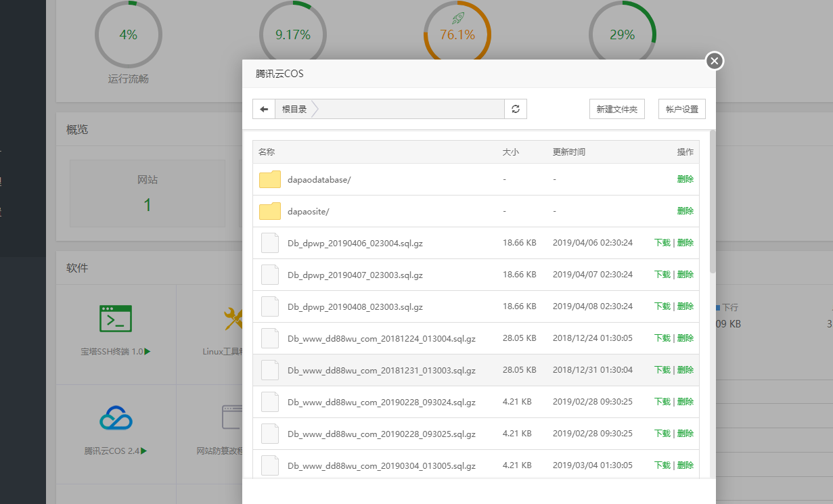Delete Db_www_dd88wu_com_20181231_013003.sql.gz
The image size is (833, 504).
685,370
